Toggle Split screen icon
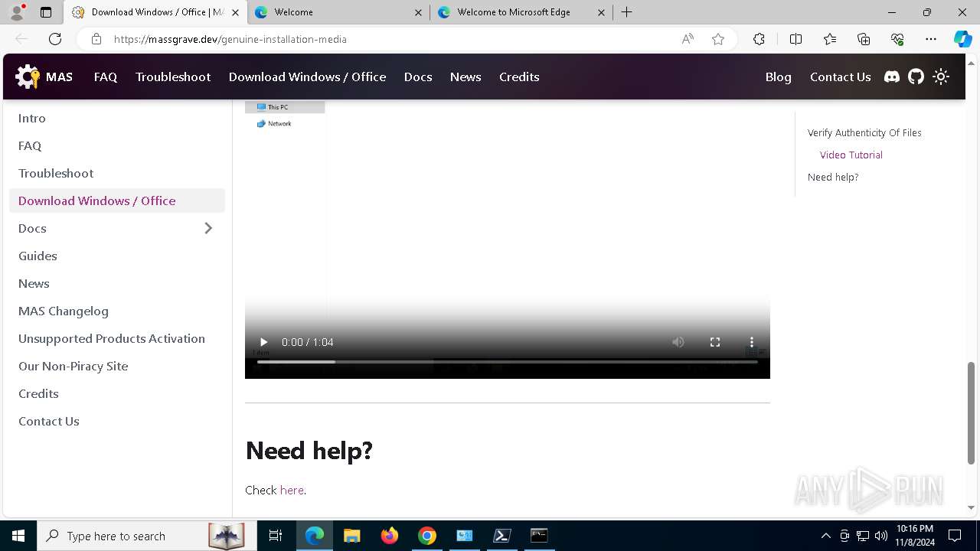 click(x=795, y=39)
